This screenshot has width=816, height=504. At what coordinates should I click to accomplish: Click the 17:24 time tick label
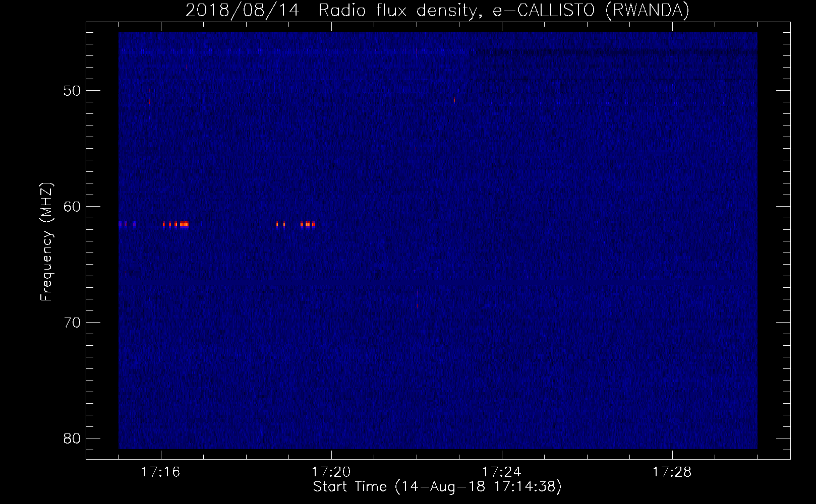(502, 472)
